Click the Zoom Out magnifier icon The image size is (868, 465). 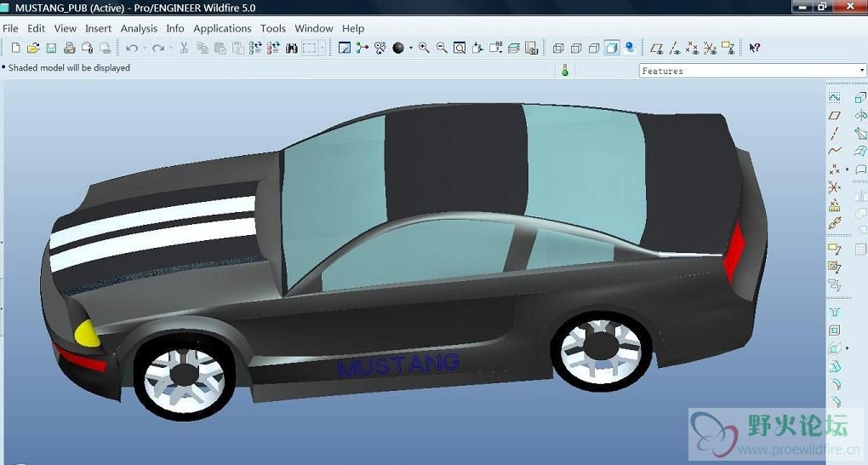pyautogui.click(x=442, y=49)
